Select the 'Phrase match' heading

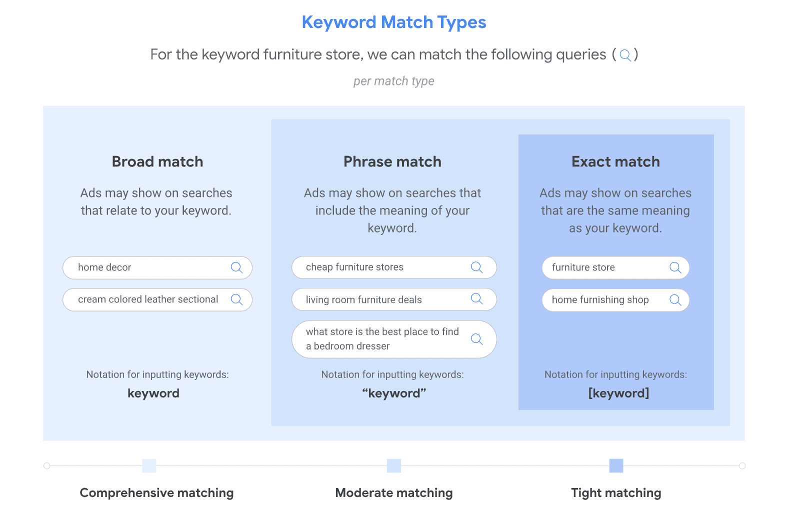tap(392, 161)
